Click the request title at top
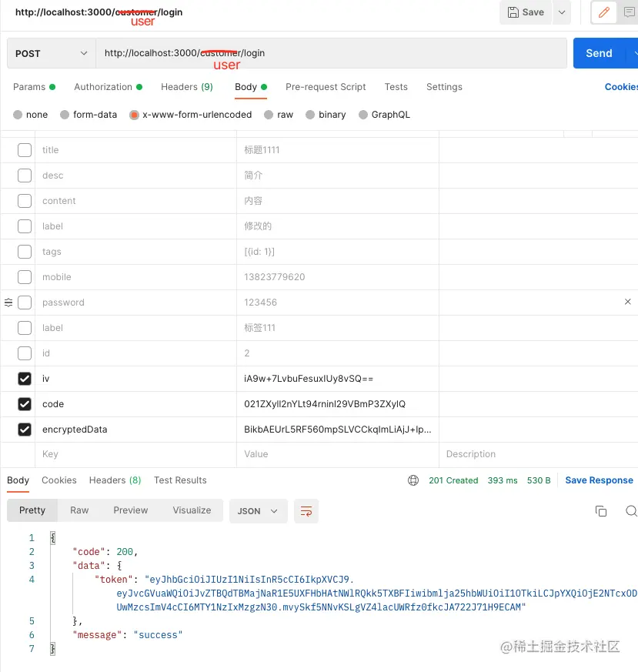The image size is (638, 672). click(x=99, y=12)
